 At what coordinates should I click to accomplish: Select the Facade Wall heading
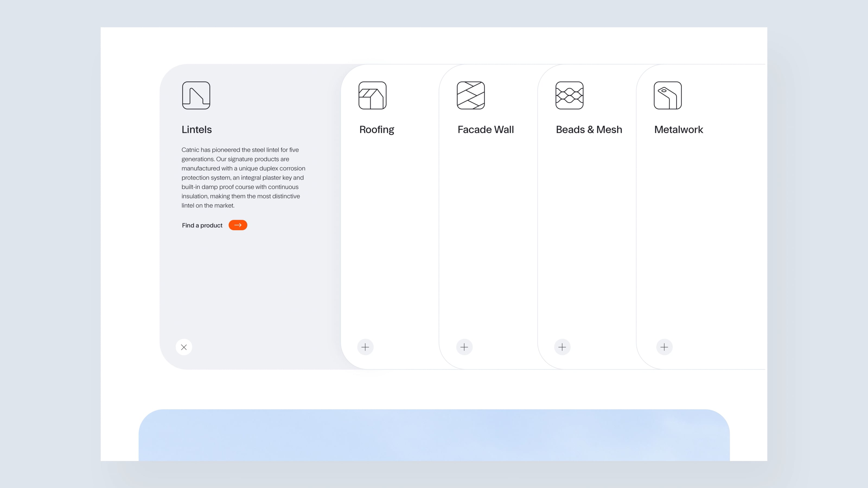click(x=485, y=130)
